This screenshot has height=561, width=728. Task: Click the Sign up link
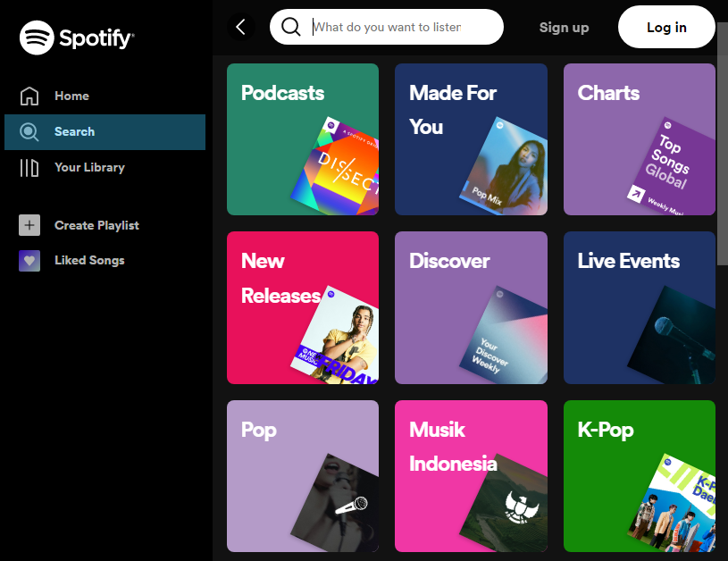click(565, 28)
